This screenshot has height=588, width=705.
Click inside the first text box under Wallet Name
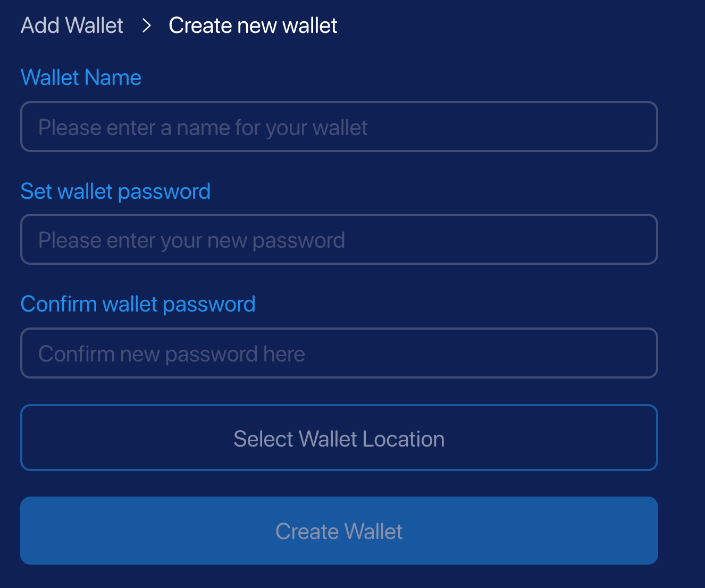[x=339, y=127]
